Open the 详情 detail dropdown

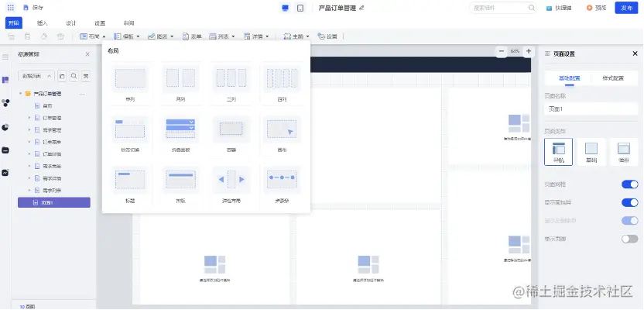coord(256,36)
